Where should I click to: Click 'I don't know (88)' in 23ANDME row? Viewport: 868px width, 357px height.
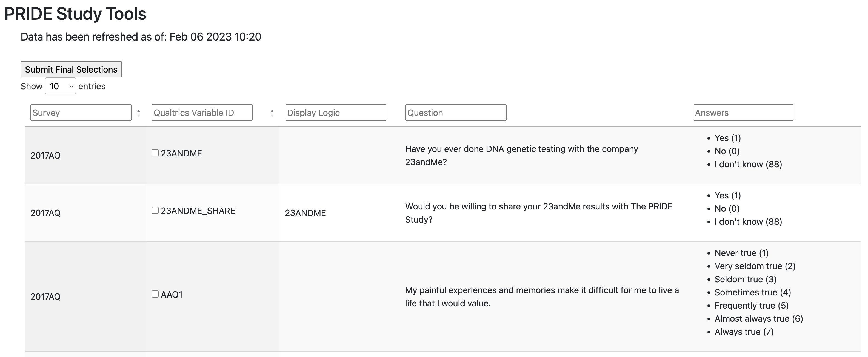click(748, 164)
